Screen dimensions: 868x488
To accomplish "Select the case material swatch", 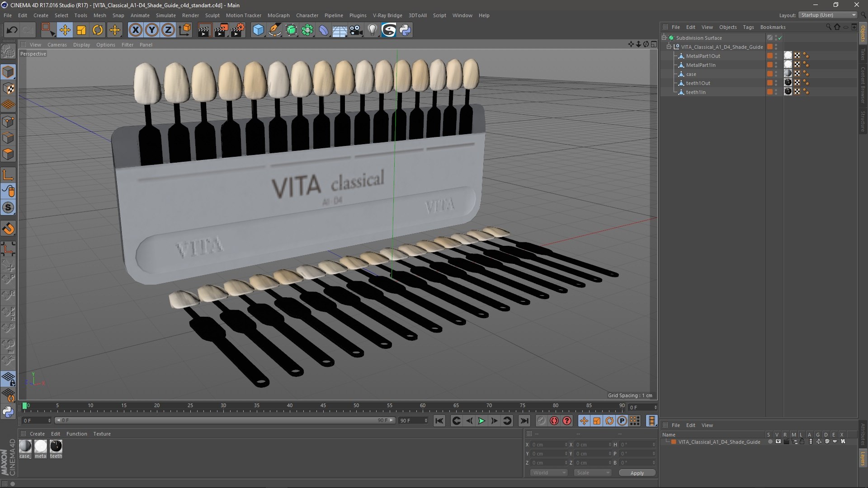I will tap(25, 446).
